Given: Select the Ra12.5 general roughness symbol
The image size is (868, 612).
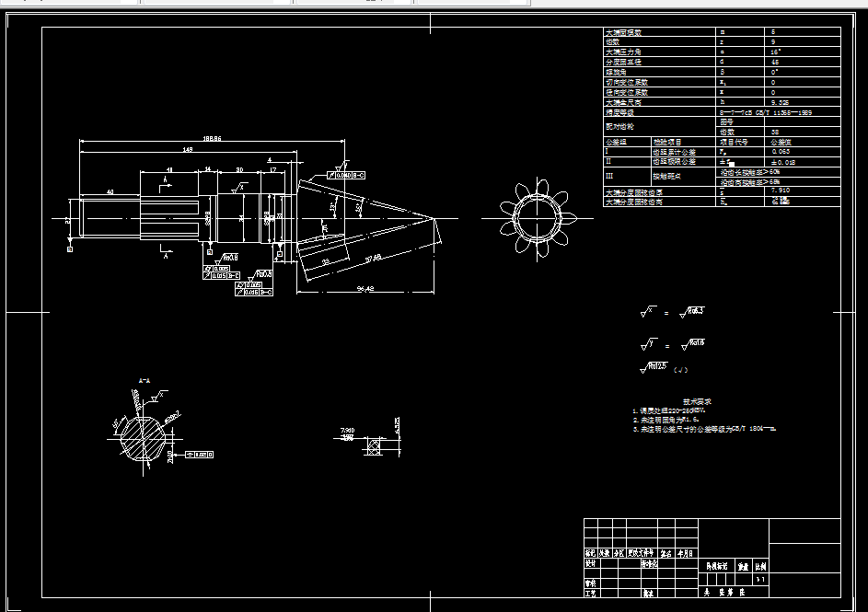Looking at the screenshot, I should pyautogui.click(x=654, y=367).
